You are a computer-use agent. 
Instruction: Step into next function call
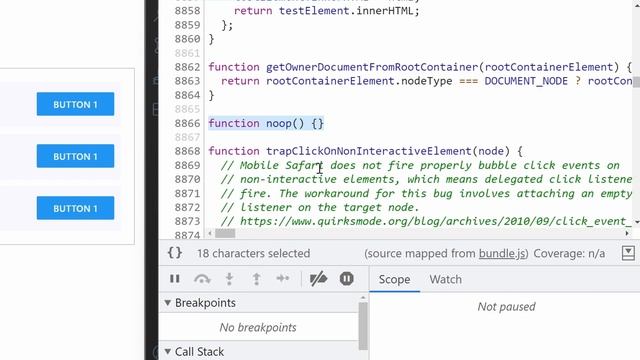coord(229,279)
